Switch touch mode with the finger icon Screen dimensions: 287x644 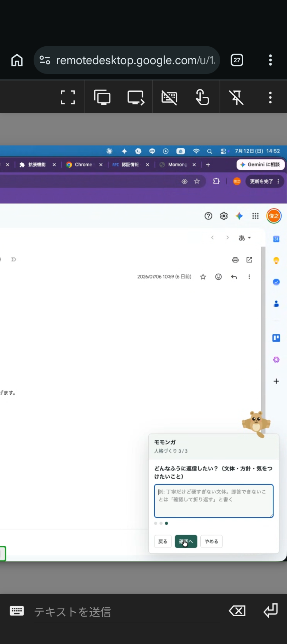[202, 97]
